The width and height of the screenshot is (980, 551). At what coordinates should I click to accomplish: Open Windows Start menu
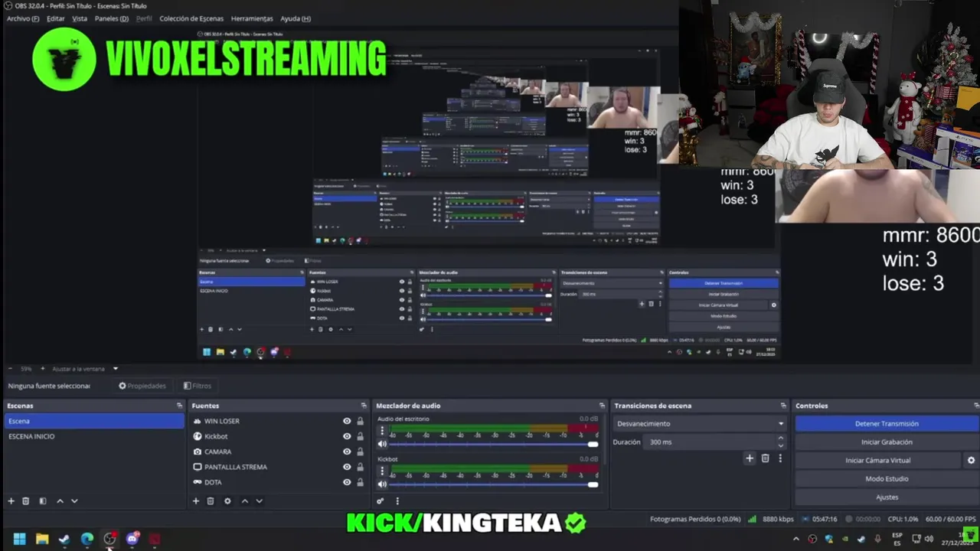[x=19, y=539]
